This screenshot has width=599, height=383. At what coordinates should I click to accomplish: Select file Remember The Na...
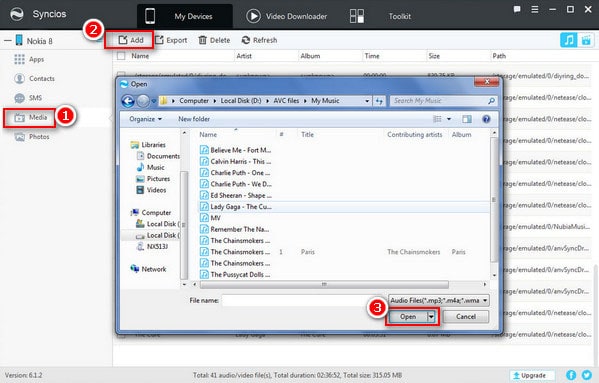point(235,229)
